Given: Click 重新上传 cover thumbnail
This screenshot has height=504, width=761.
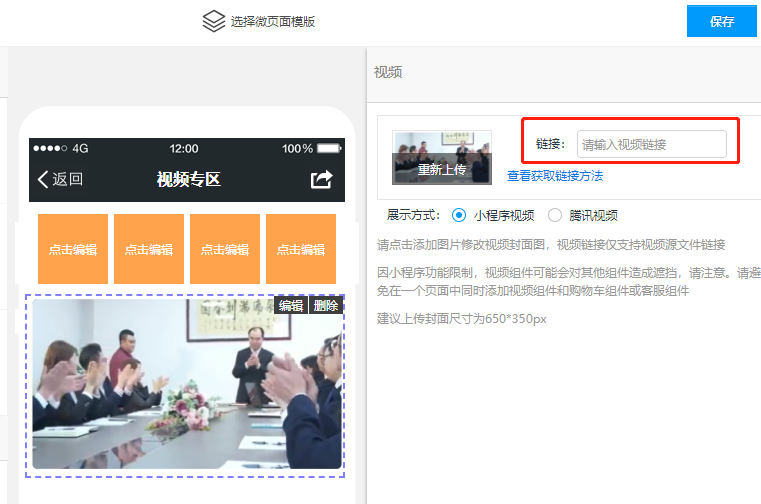Looking at the screenshot, I should (x=442, y=158).
